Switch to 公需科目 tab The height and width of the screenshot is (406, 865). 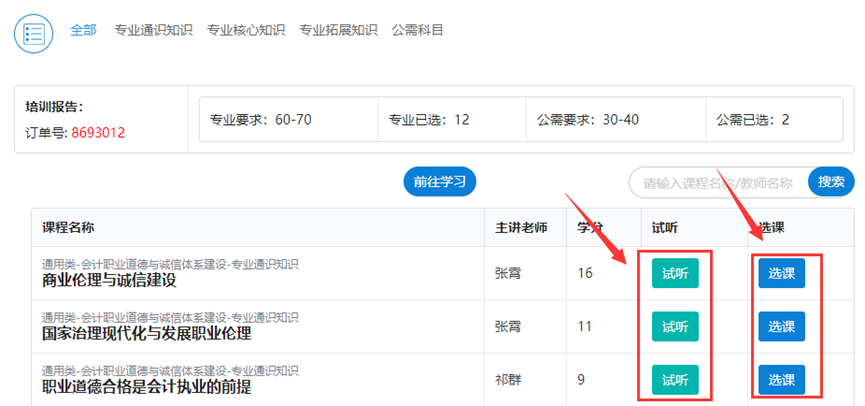(418, 30)
